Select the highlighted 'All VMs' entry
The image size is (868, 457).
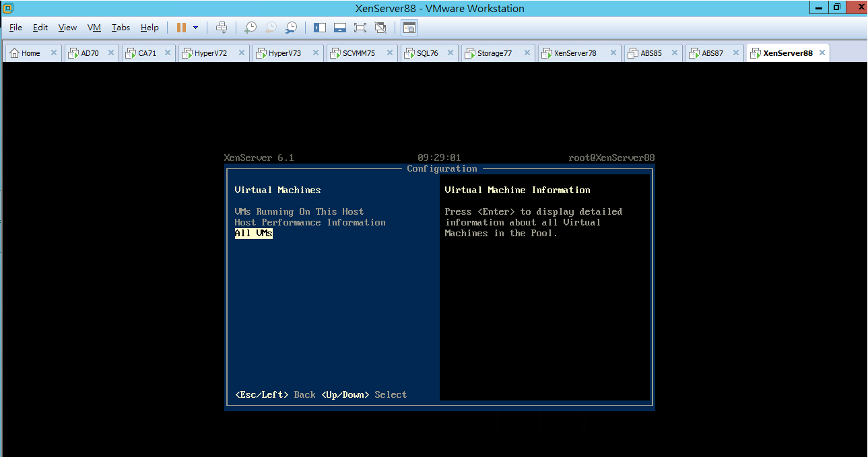click(x=253, y=233)
